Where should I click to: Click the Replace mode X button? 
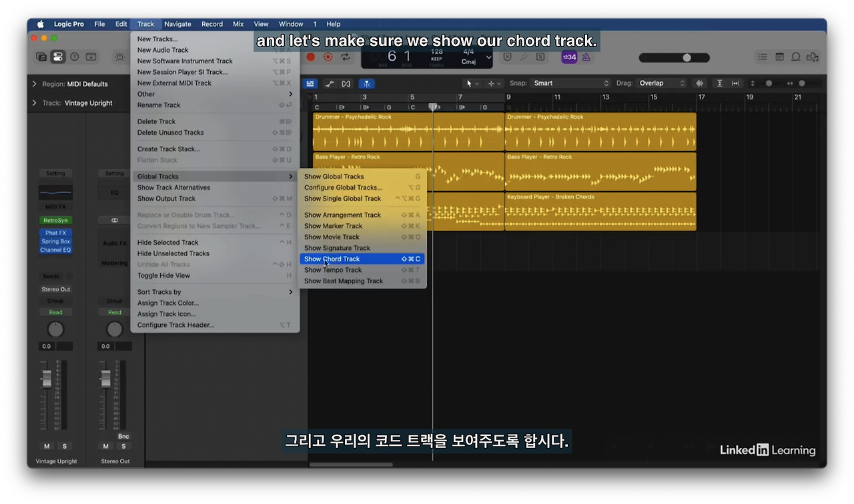(507, 57)
